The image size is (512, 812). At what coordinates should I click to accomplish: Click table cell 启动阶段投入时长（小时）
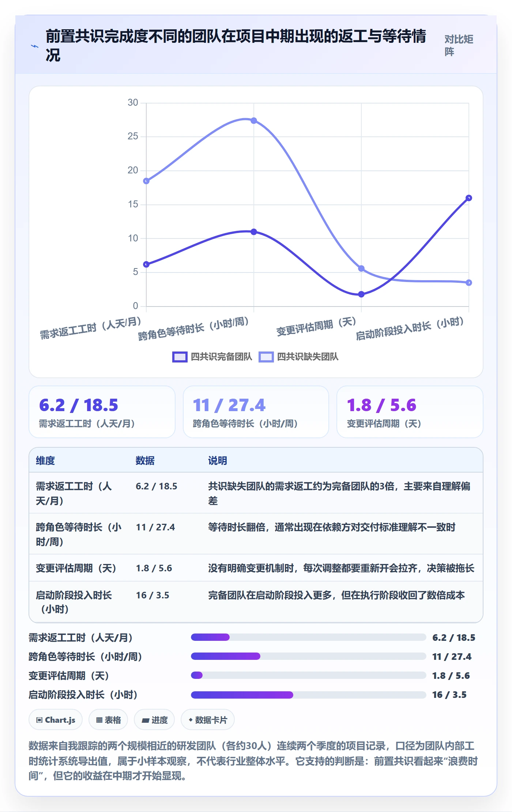78,602
